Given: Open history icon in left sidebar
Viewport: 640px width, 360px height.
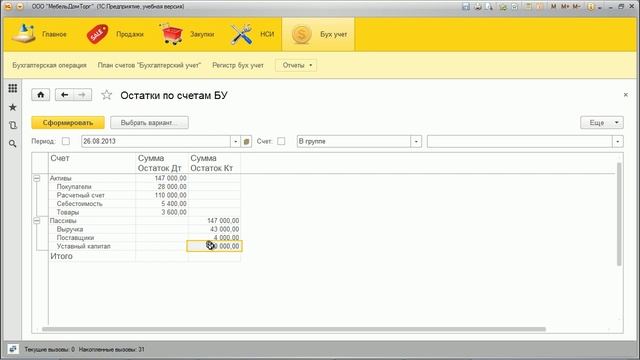Looking at the screenshot, I should point(13,125).
